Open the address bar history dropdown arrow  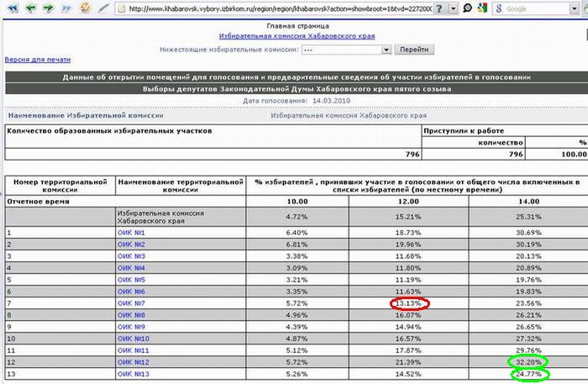click(x=454, y=8)
